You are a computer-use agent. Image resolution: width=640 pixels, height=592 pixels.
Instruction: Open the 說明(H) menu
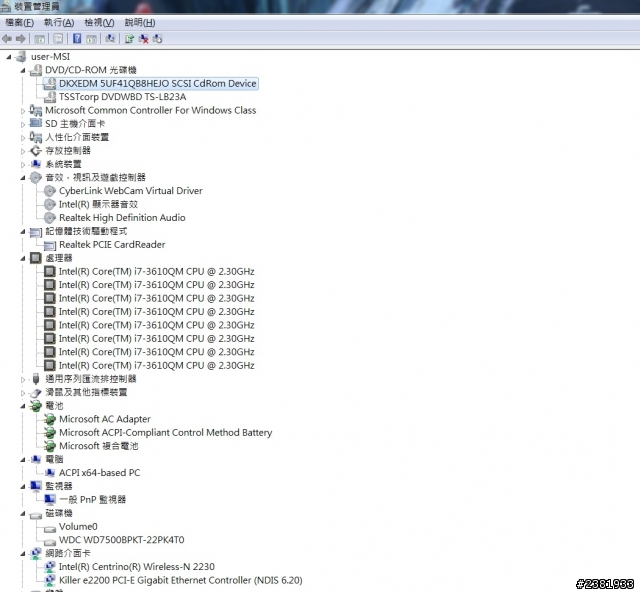click(140, 22)
